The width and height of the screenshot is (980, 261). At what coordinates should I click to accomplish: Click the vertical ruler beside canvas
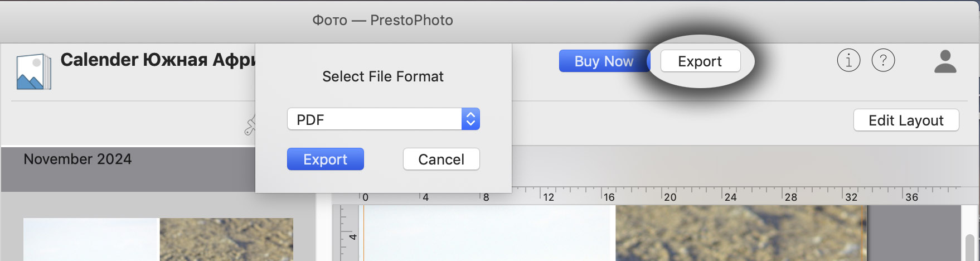coord(347,233)
